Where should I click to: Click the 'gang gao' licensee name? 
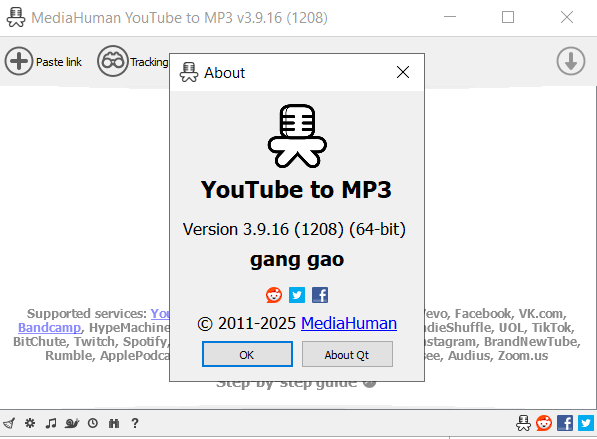[x=297, y=260]
